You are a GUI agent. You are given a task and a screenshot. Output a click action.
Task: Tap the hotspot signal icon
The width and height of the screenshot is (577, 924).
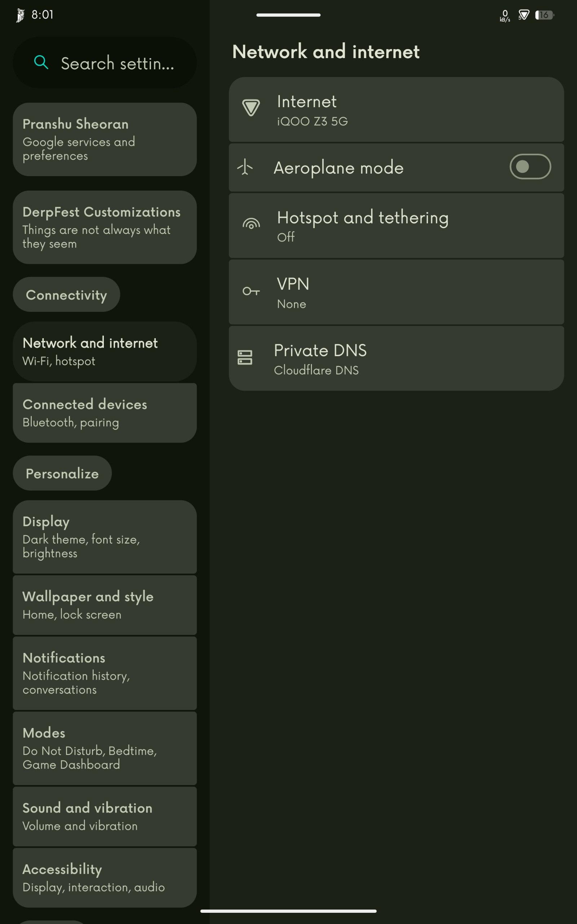coord(251,223)
